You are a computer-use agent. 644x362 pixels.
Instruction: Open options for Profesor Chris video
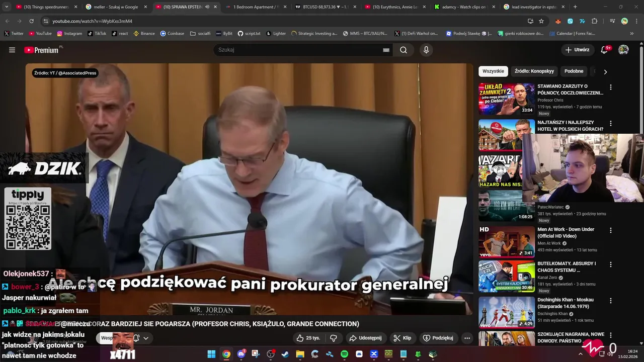611,87
